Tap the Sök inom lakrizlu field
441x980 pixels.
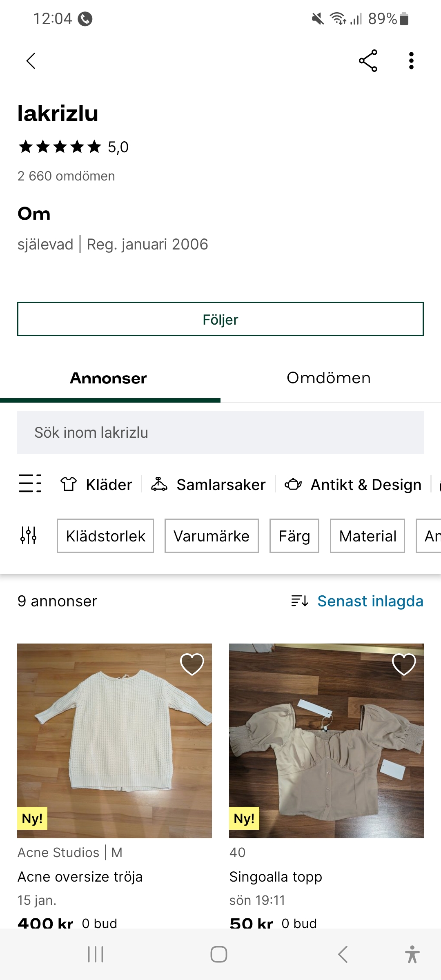220,432
